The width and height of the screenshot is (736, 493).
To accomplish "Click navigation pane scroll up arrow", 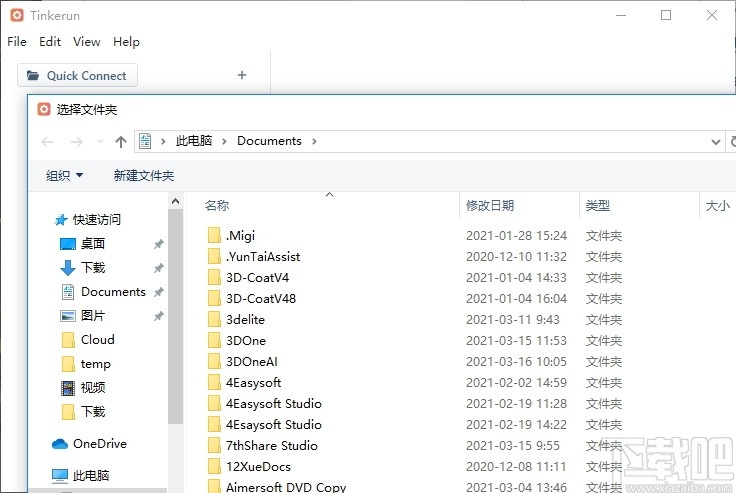I will point(176,201).
